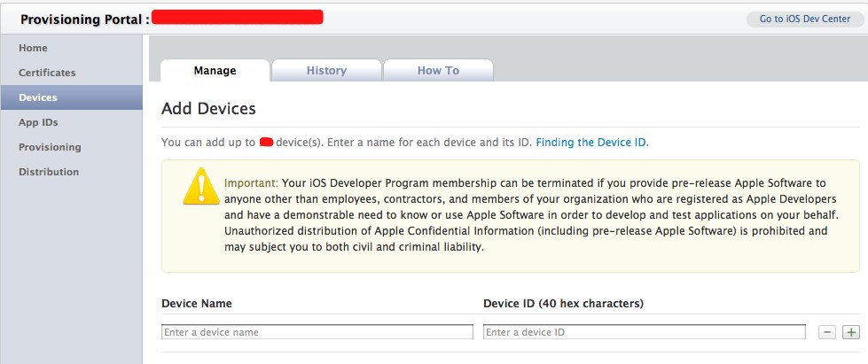Focus the Enter a device name field
Viewport: 868px width, 364px height.
click(x=317, y=332)
